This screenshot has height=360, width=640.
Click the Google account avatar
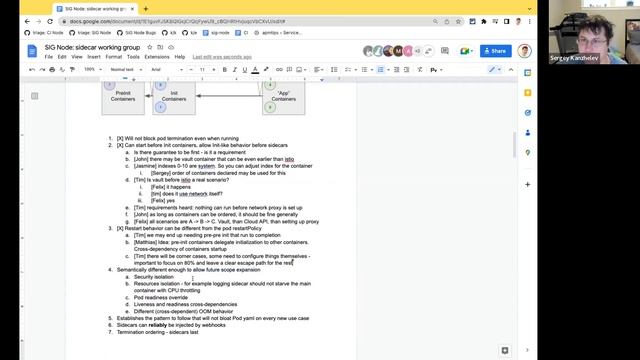coord(524,51)
